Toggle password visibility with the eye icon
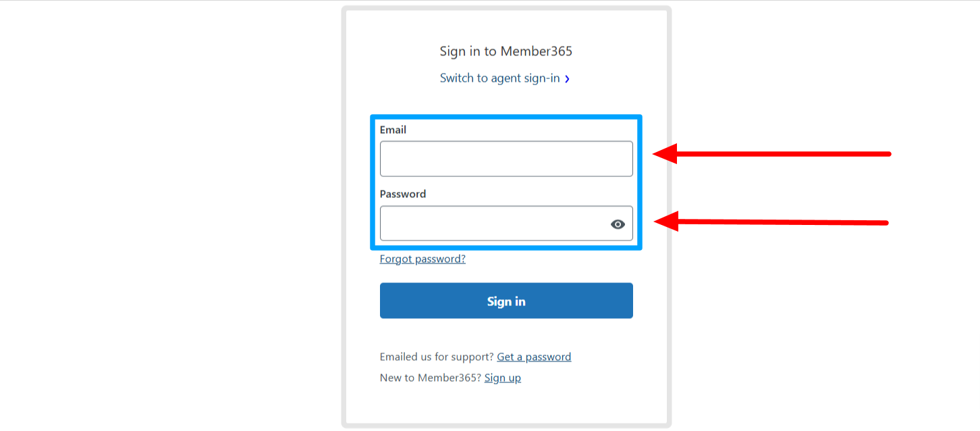 pos(618,224)
